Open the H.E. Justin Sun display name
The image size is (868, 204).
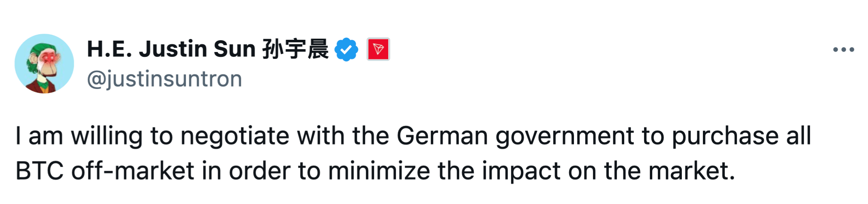coord(207,49)
